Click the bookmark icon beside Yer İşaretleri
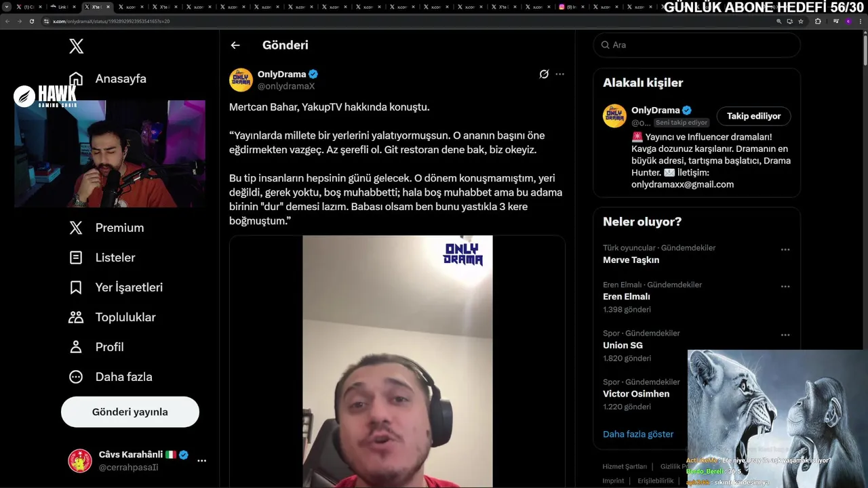The height and width of the screenshot is (488, 868). coord(76,287)
